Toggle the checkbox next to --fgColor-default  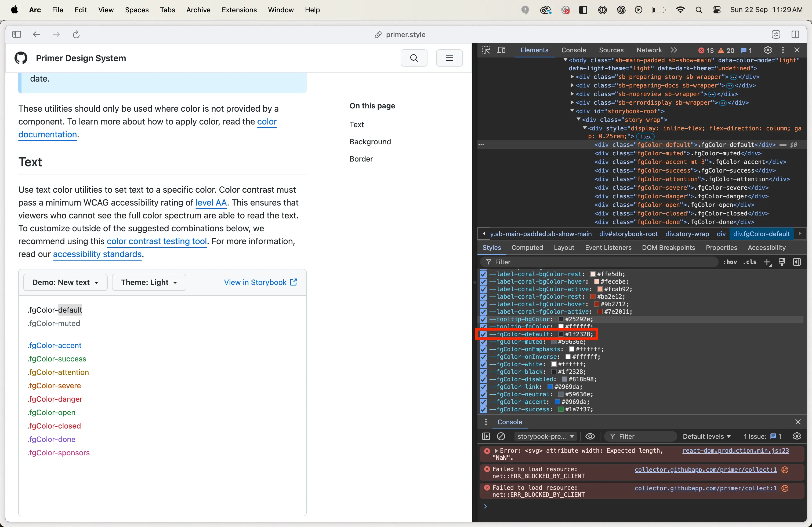click(x=485, y=334)
